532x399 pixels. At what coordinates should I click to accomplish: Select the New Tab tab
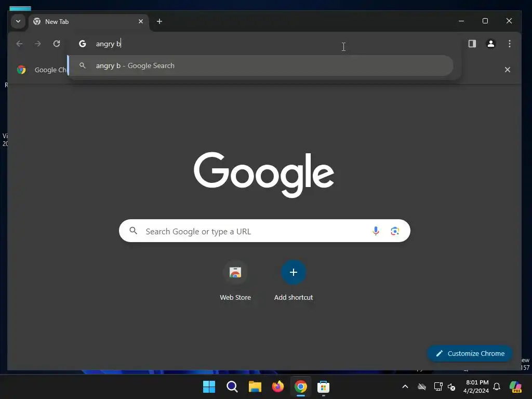(89, 22)
